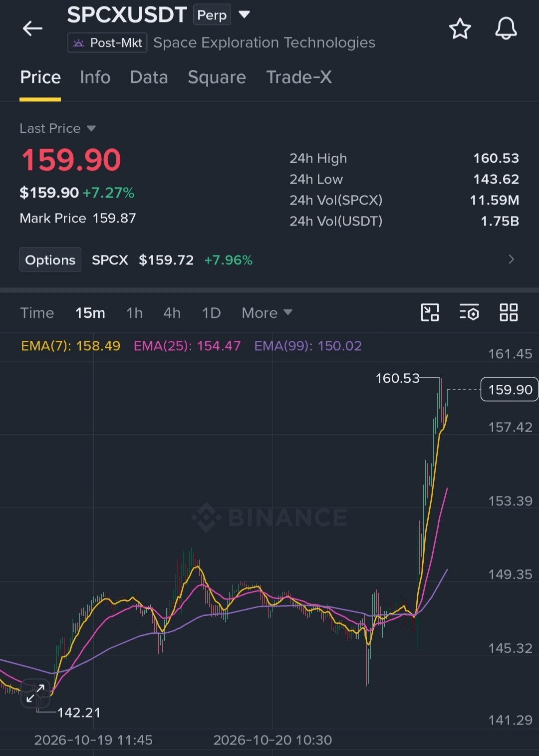
Task: Open the Last Price type dropdown
Action: pos(57,128)
